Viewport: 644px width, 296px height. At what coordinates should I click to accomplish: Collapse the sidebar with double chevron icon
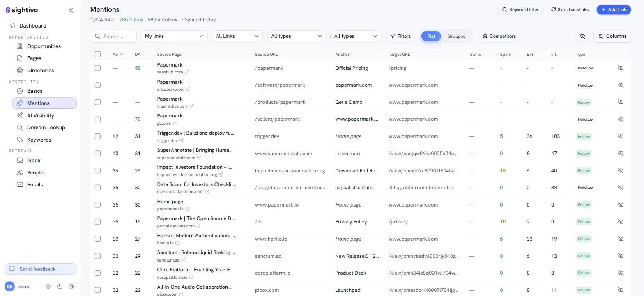click(71, 10)
